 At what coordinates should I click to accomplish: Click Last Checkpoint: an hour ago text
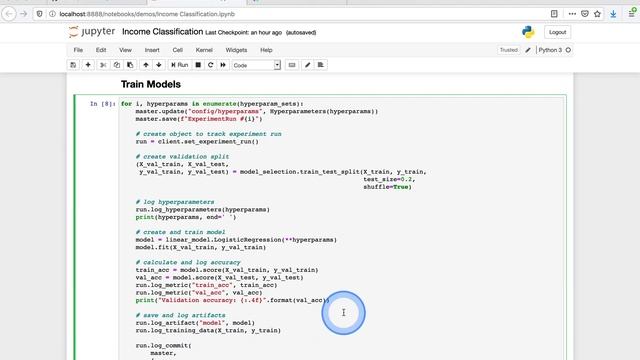coord(243,32)
